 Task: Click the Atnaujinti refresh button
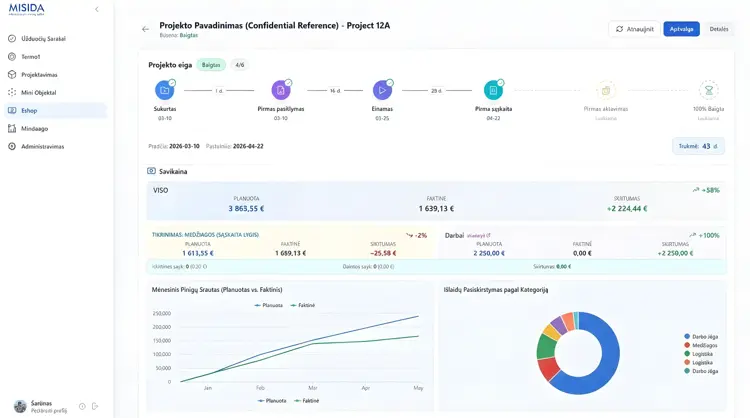[634, 29]
